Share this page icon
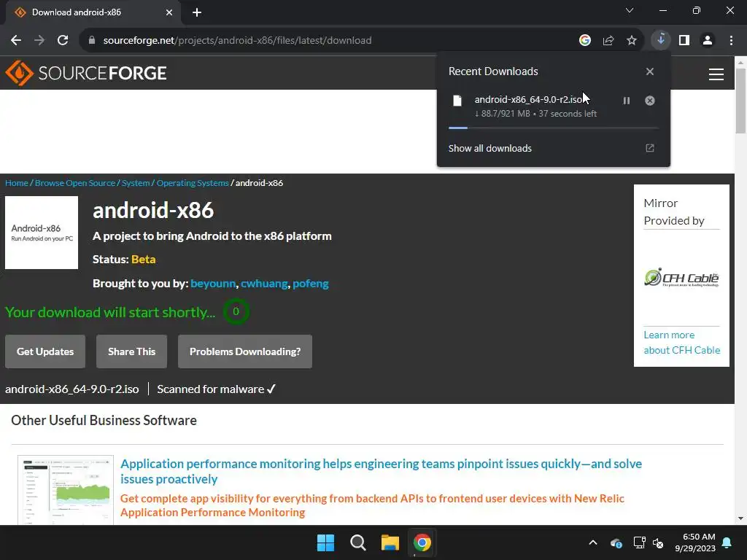The width and height of the screenshot is (747, 560). (x=608, y=41)
